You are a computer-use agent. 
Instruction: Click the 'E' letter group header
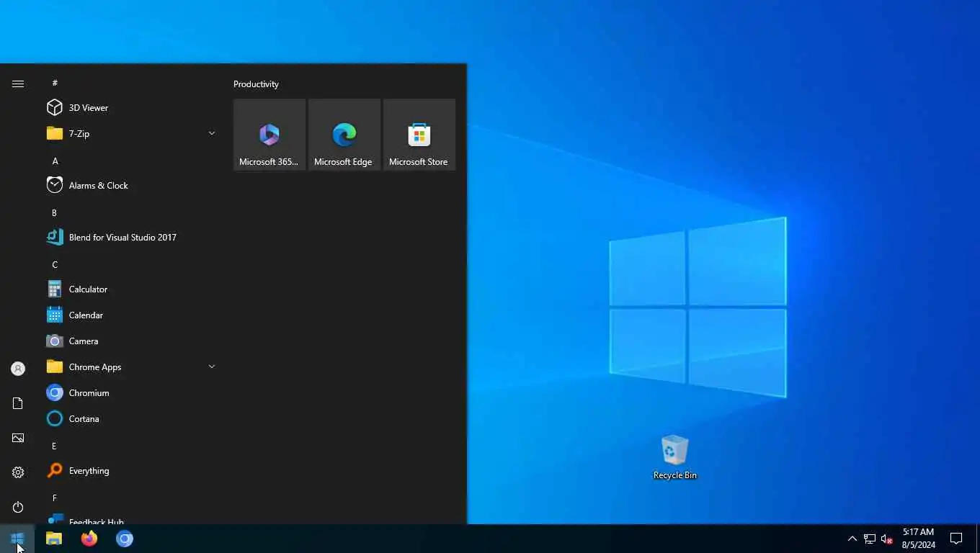54,446
